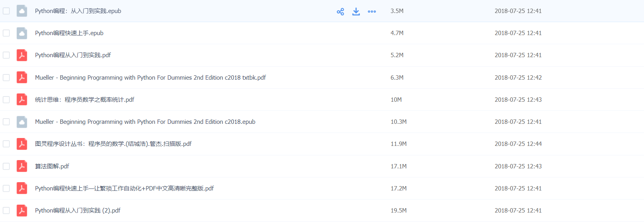Click the file icon of the Mueller c2018.epub file
644x222 pixels.
22,122
